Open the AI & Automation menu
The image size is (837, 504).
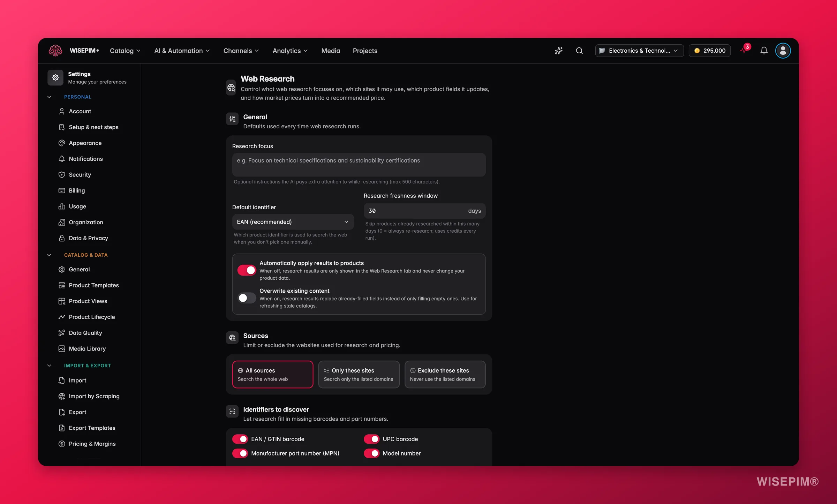pyautogui.click(x=182, y=51)
